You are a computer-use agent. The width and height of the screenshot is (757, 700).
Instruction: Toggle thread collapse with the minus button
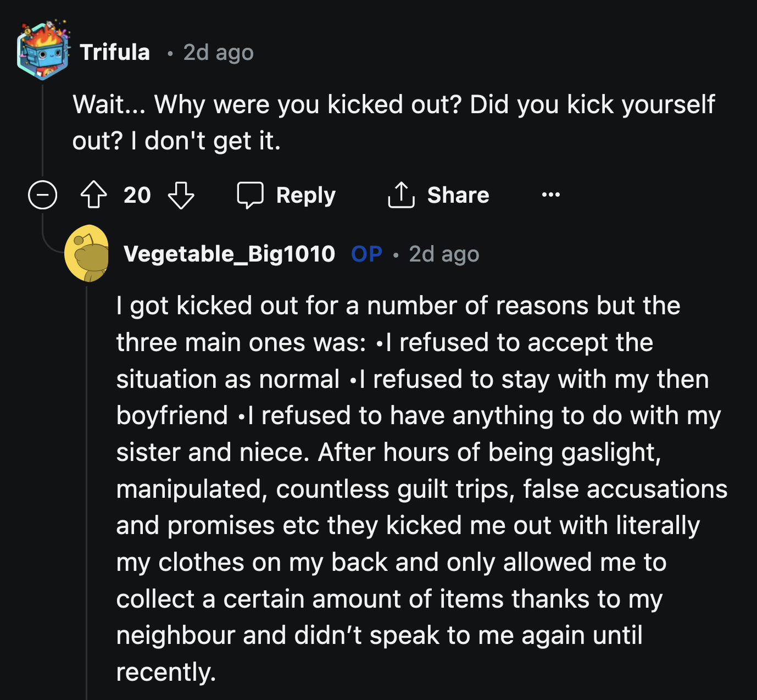click(x=42, y=196)
